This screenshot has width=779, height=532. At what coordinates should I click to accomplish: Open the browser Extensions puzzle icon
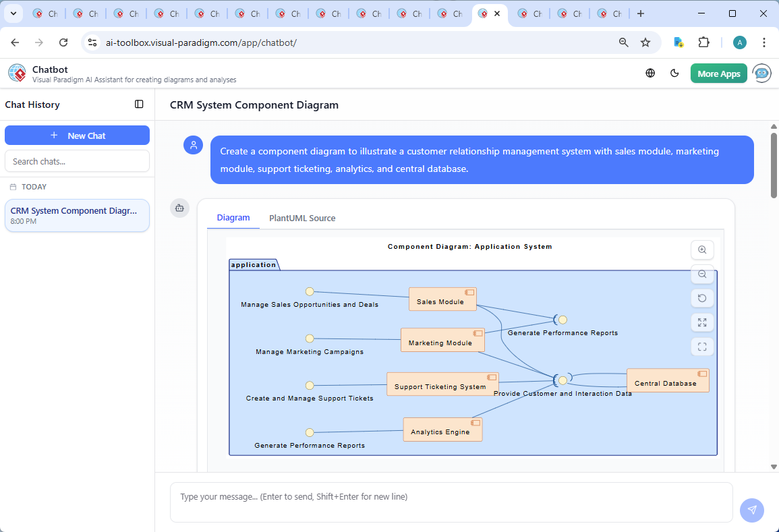[x=703, y=42]
